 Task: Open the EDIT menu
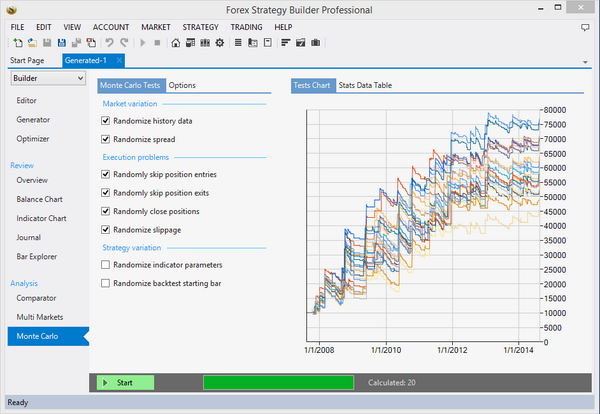pyautogui.click(x=44, y=27)
